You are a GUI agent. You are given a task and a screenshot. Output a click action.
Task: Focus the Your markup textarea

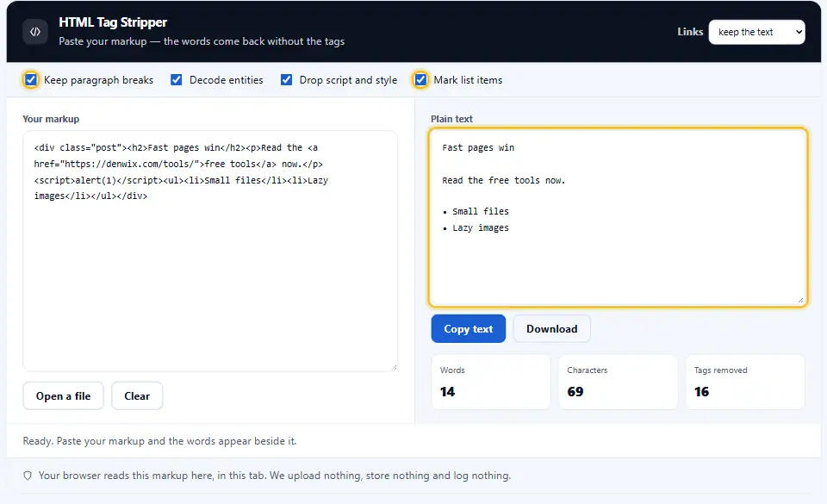[x=210, y=251]
